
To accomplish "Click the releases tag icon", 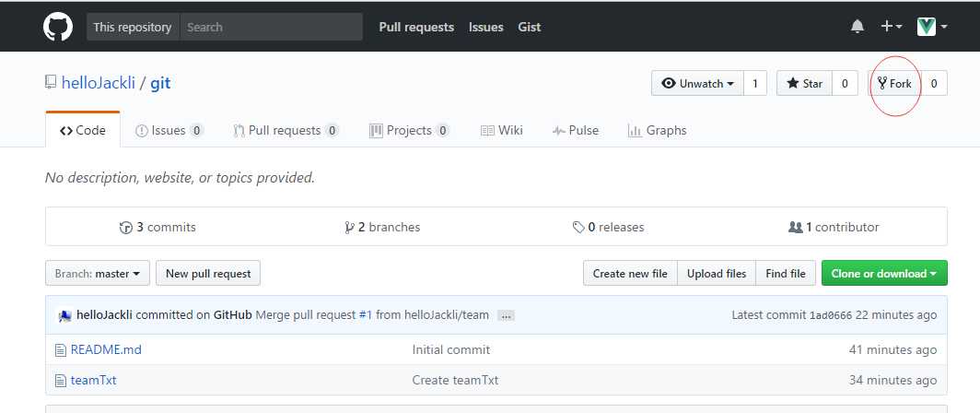I will [578, 228].
